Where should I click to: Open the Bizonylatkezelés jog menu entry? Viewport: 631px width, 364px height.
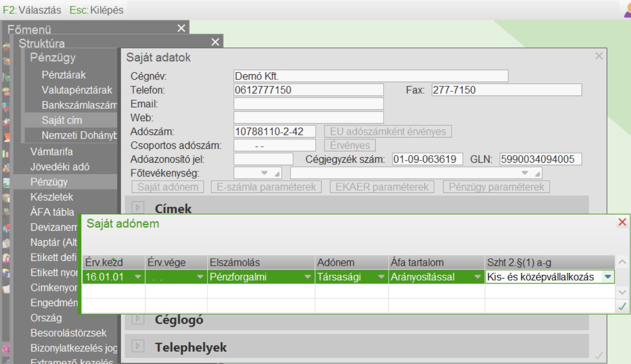click(x=74, y=348)
